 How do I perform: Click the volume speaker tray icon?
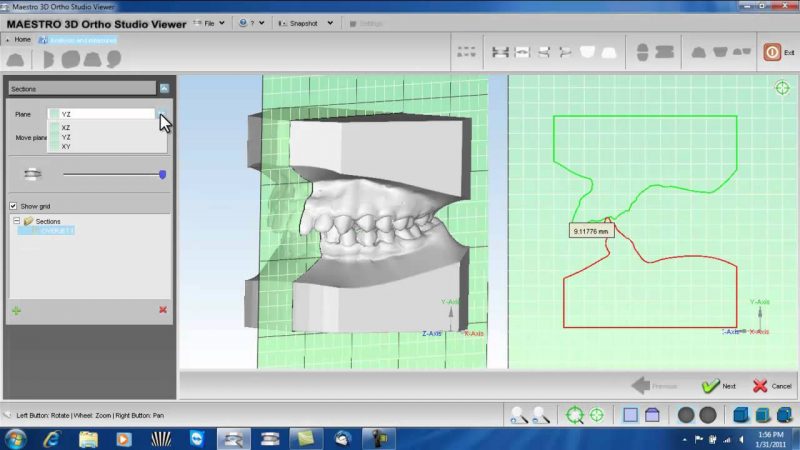click(x=741, y=440)
